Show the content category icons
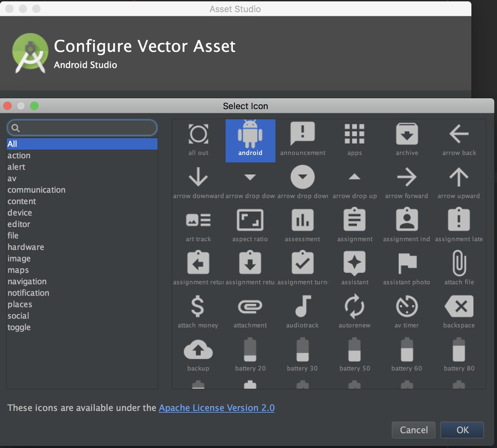Viewport: 497px width, 448px height. [x=82, y=201]
